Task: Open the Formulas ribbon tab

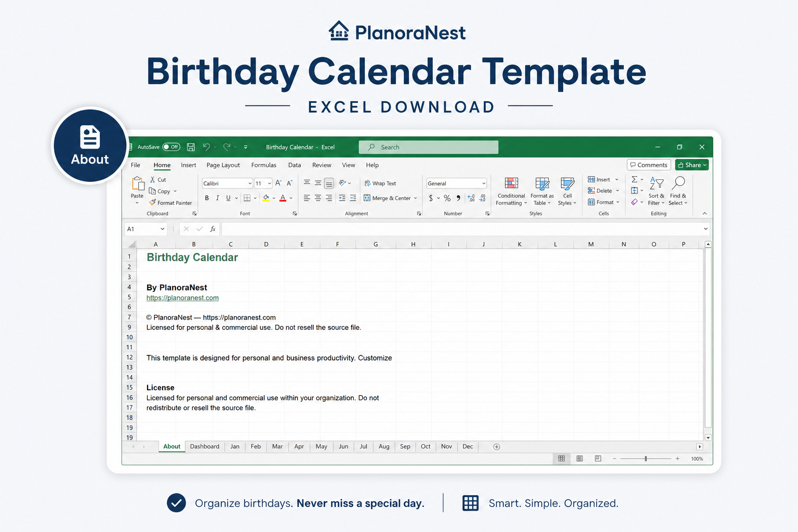Action: coord(264,165)
